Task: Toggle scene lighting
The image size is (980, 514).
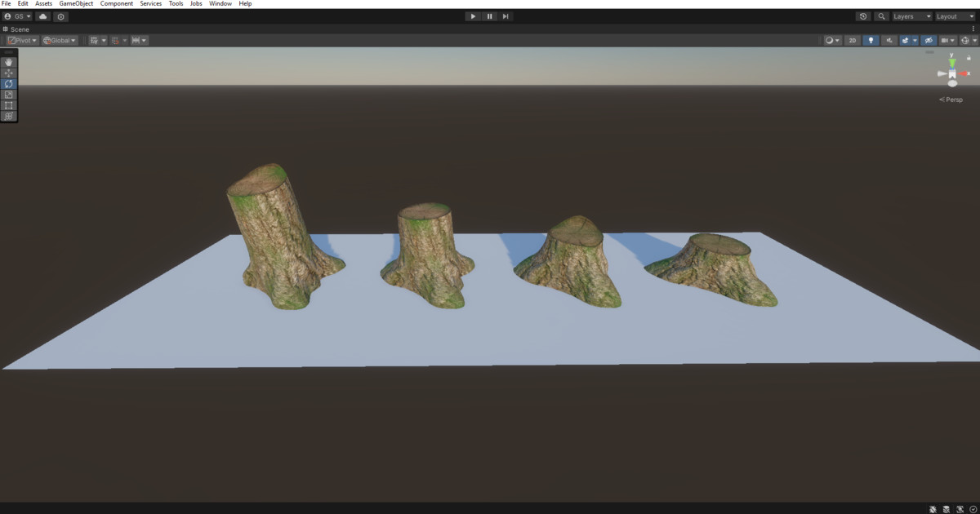Action: [872, 39]
